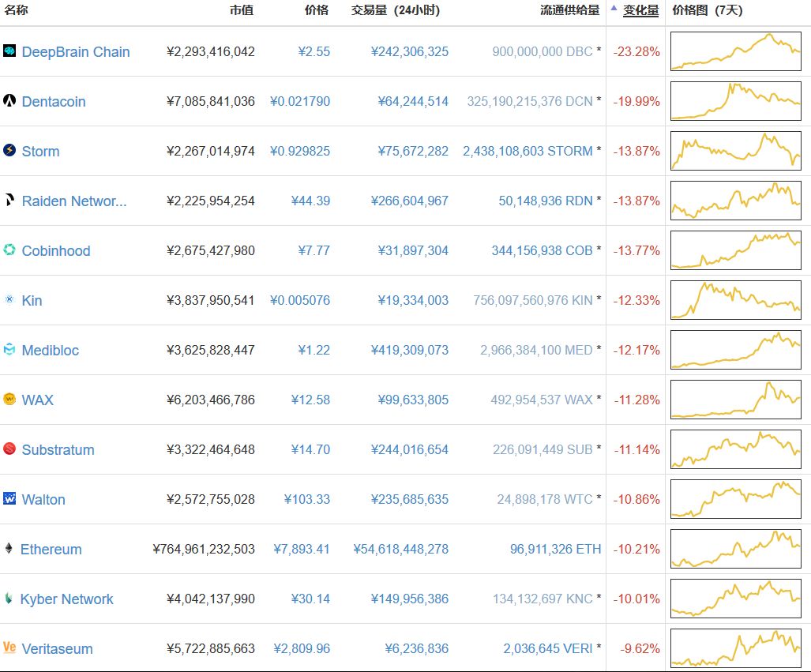Click the Storm lightning bolt icon
Viewport: 811px width, 672px height.
9,150
